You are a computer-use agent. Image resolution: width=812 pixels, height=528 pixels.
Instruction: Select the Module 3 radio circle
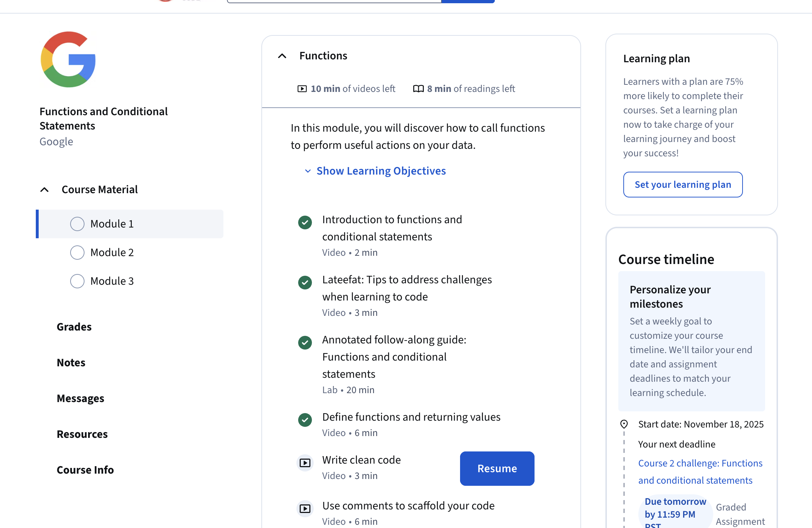coord(77,281)
